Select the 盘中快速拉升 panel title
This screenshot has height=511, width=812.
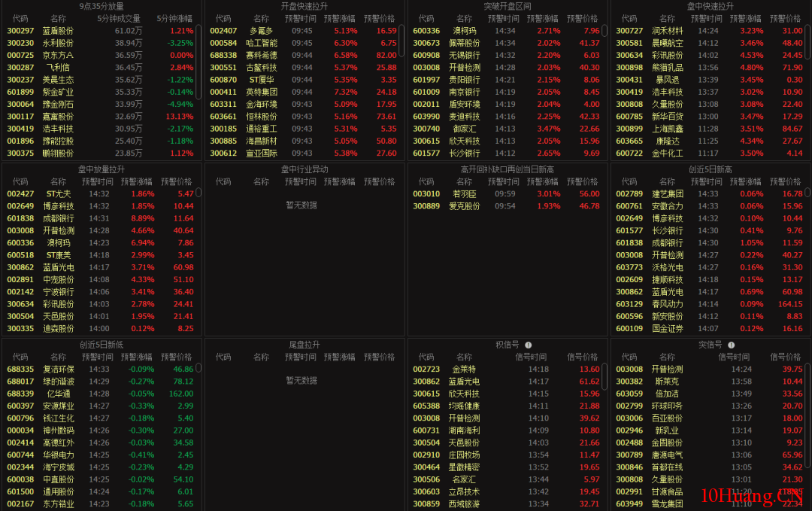click(710, 6)
